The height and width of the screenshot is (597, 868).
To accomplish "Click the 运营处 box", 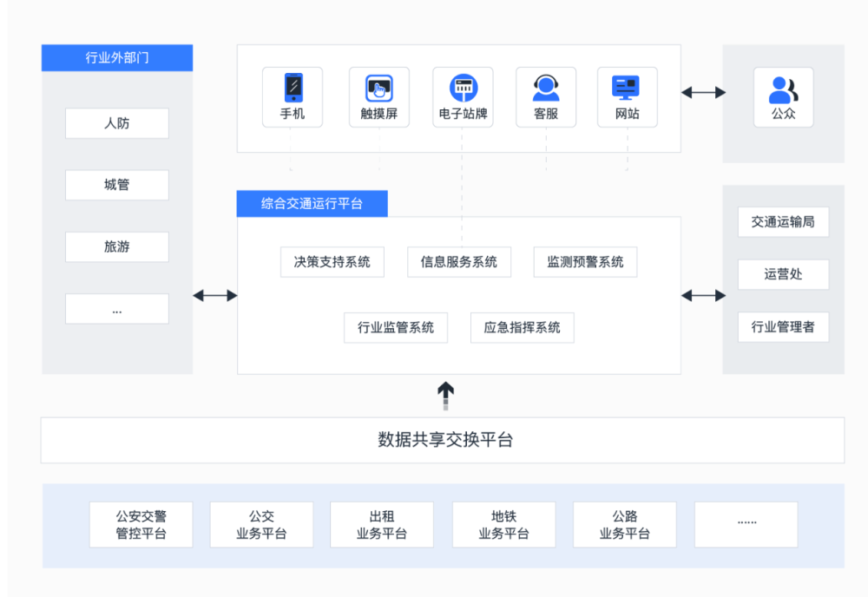I will [x=783, y=274].
